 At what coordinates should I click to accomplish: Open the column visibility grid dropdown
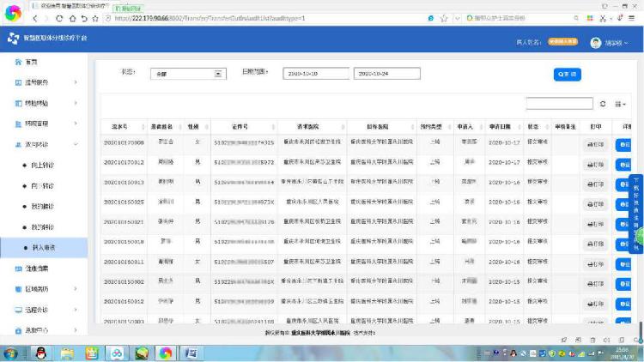click(620, 105)
